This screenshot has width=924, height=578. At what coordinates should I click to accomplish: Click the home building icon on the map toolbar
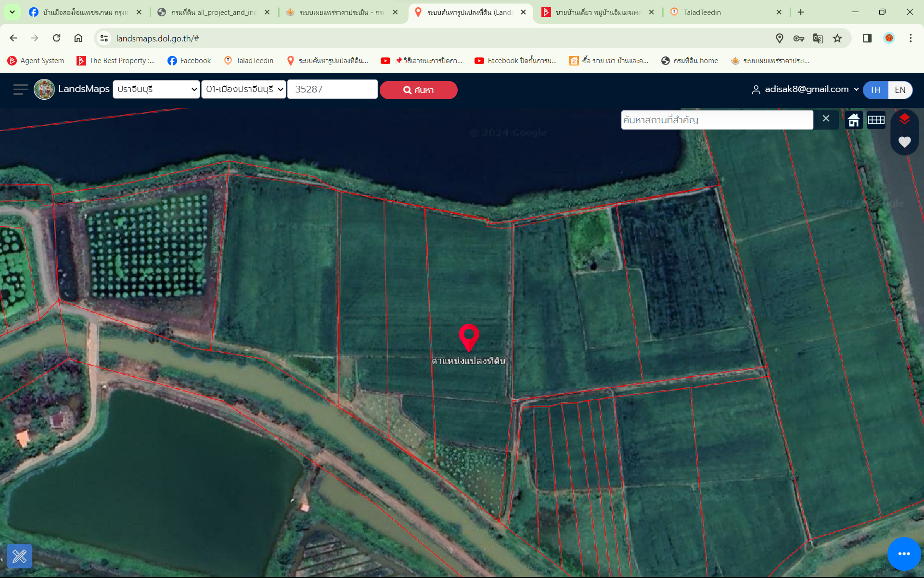coord(854,120)
